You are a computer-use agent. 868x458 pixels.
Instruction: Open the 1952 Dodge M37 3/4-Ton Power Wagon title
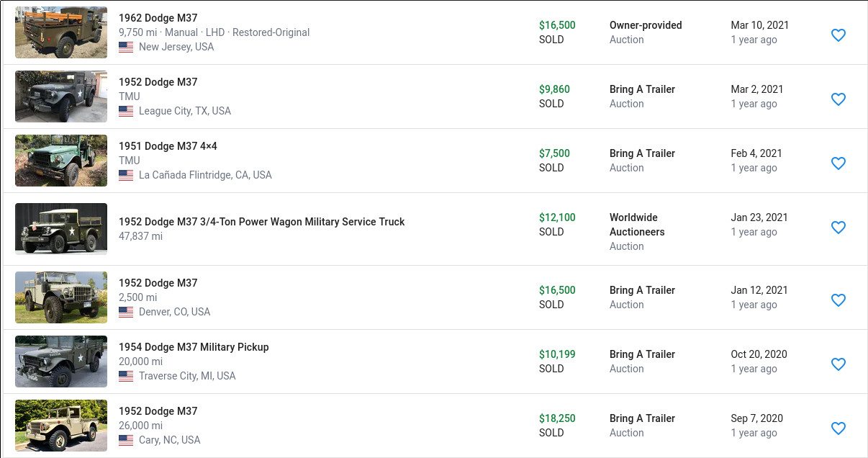tap(262, 222)
